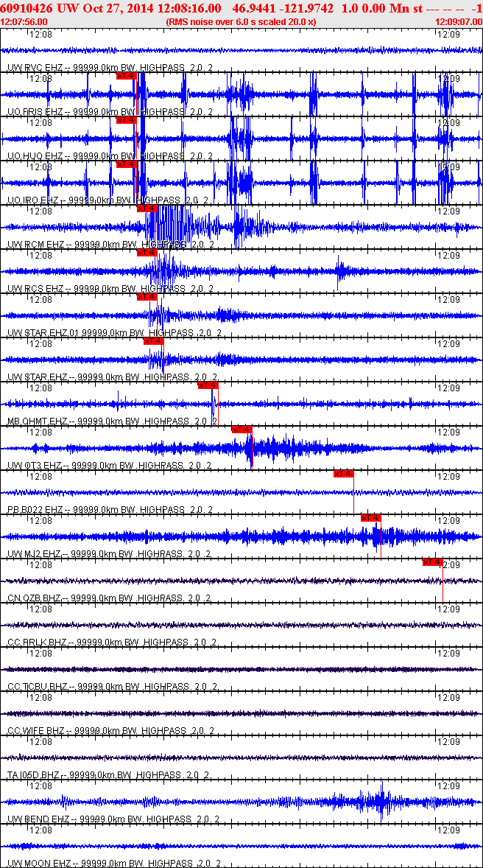
Task: Click the large waveform burst on the BEND trace
Action: [381, 802]
